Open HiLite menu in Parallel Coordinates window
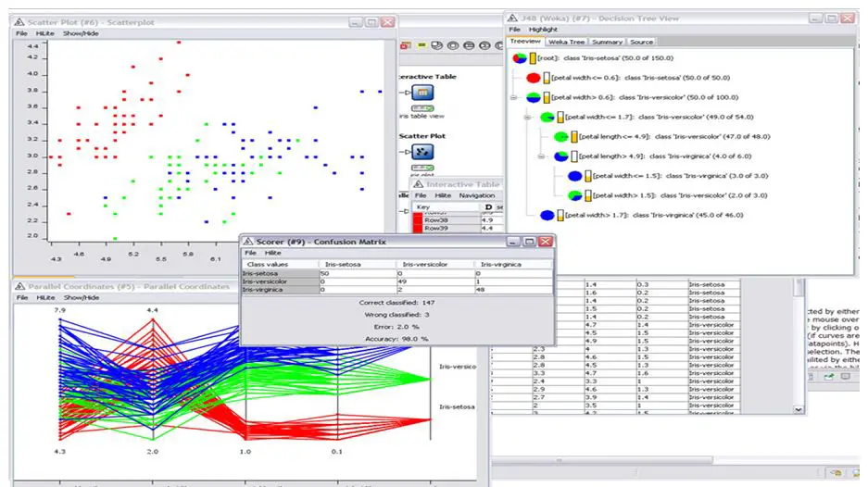 point(45,297)
